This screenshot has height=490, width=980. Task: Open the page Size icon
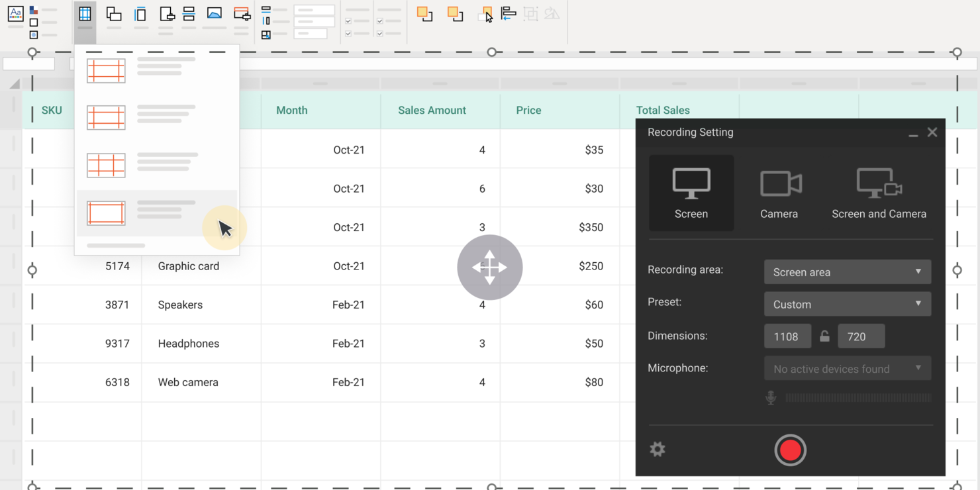point(140,14)
